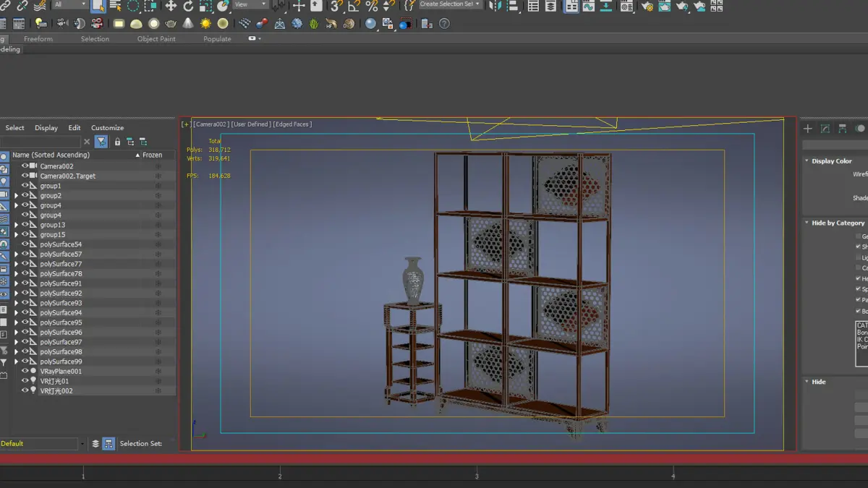Screen dimensions: 868x488
Task: Activate the Select and Scale tool
Action: tap(205, 6)
